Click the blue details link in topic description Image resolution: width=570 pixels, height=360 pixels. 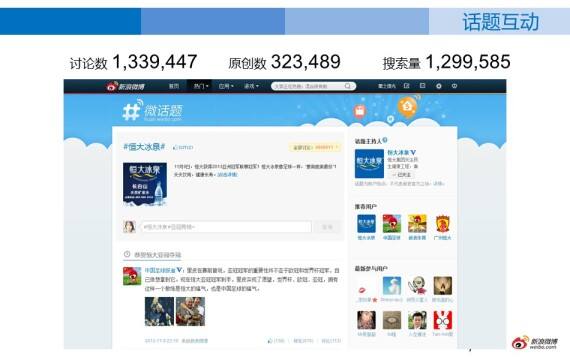(227, 175)
